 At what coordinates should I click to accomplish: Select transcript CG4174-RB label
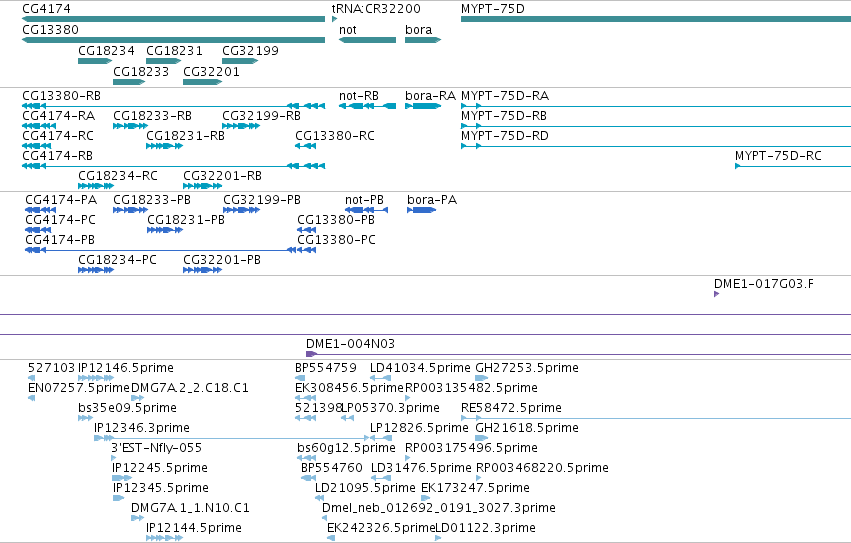click(58, 156)
